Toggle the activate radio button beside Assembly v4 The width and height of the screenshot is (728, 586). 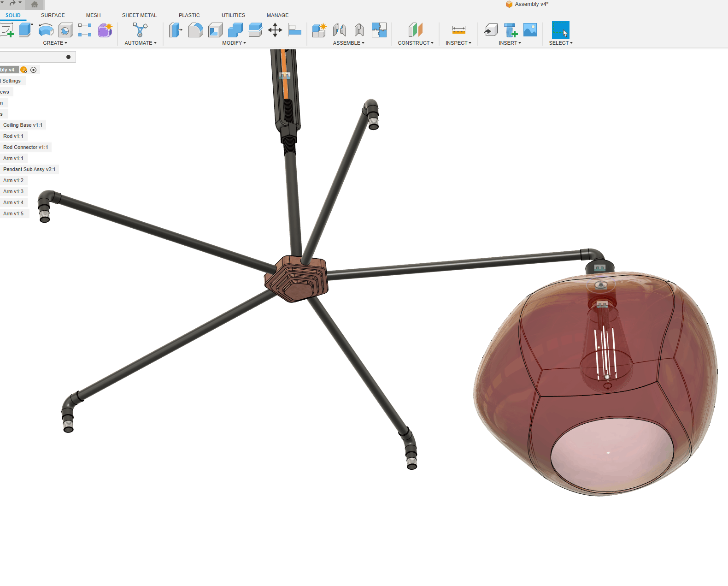[33, 70]
